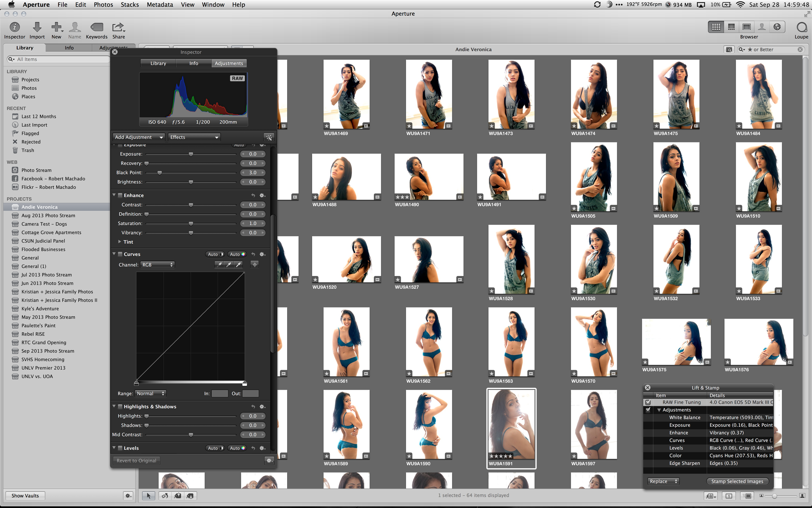This screenshot has width=812, height=508.
Task: Open the Replace dropdown in Lift & Stamp
Action: pyautogui.click(x=664, y=481)
